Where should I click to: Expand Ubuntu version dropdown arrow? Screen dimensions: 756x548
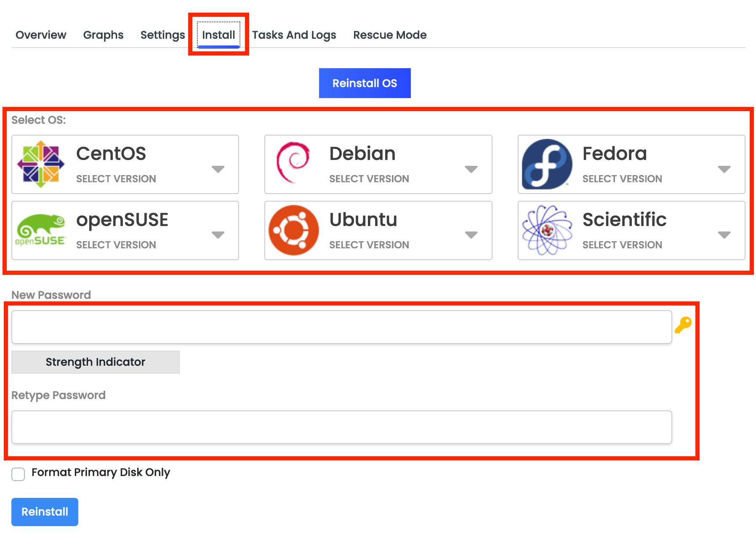pos(471,235)
